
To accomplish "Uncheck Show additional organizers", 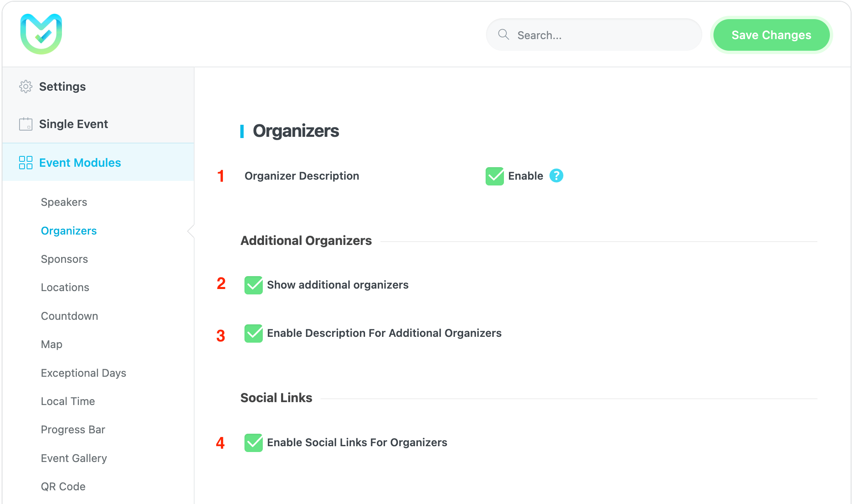I will tap(254, 285).
